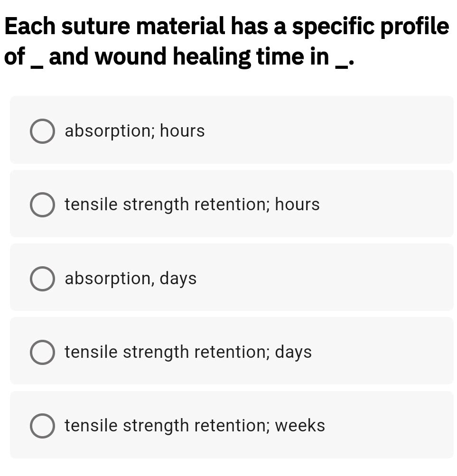Select the 'tensile strength retention; hours' radio button

pos(42,205)
